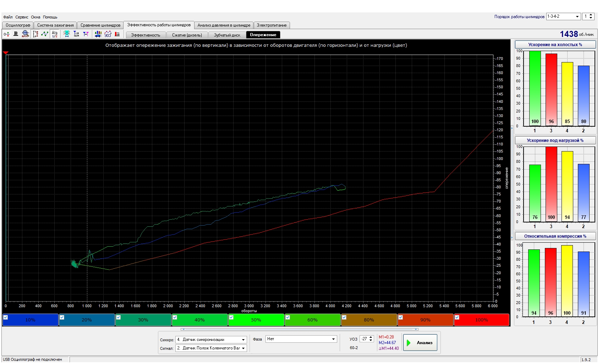Screen dimensions: 602x364
Task: Open the Окна menu
Action: 35,17
